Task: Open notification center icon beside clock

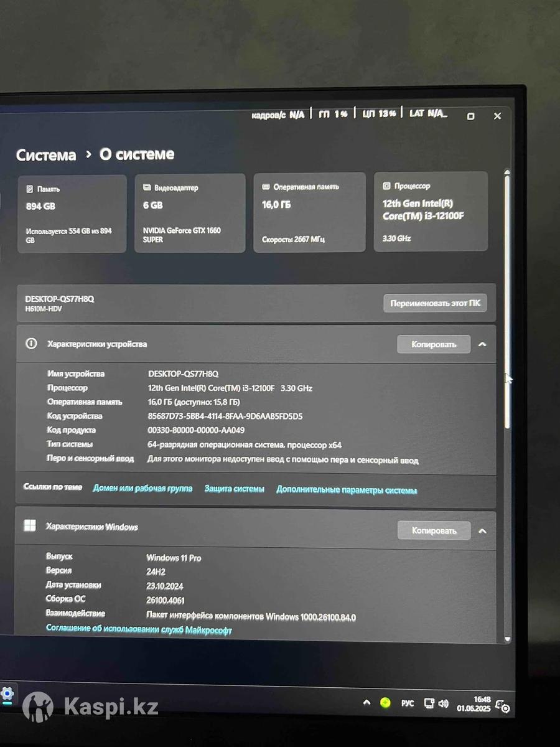Action: 504,705
